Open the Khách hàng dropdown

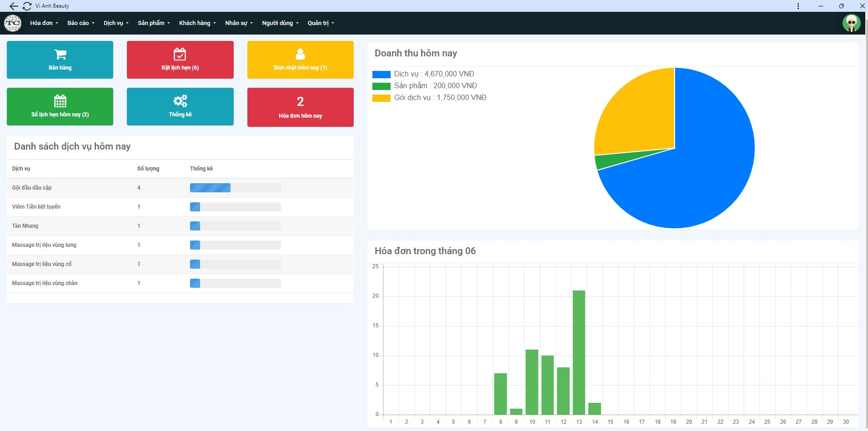pos(197,23)
